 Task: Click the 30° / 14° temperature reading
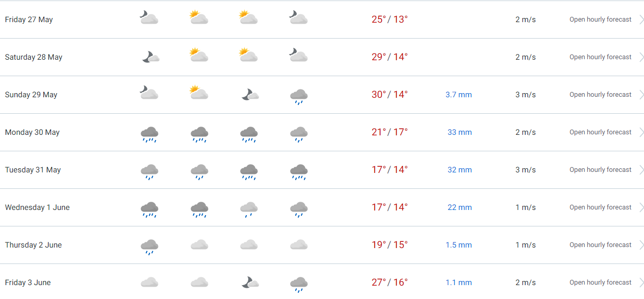(389, 95)
